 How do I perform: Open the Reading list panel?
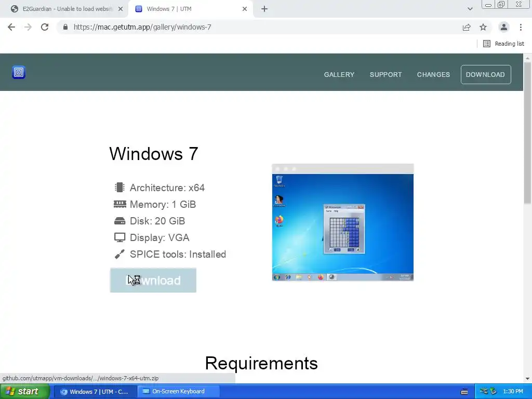503,44
